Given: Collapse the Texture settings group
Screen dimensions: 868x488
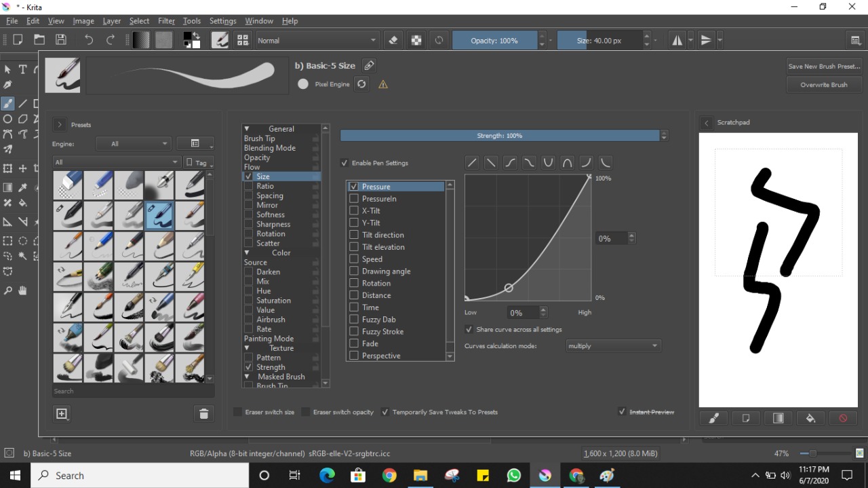Looking at the screenshot, I should click(247, 348).
